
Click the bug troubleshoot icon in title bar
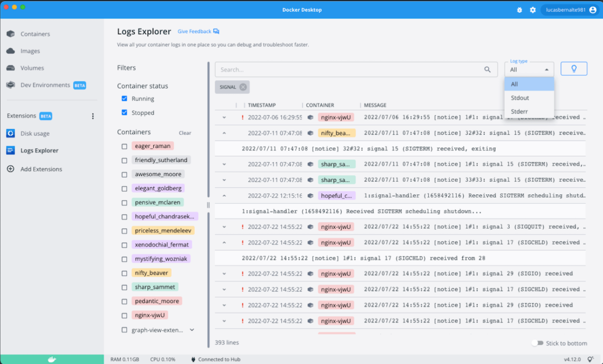click(519, 10)
